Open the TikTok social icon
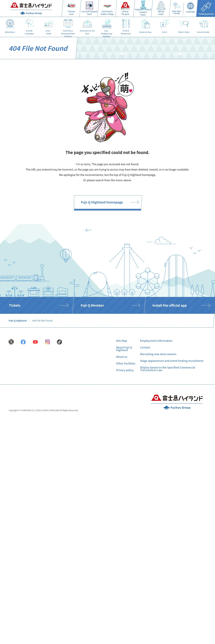This screenshot has width=215, height=644. pyautogui.click(x=59, y=342)
